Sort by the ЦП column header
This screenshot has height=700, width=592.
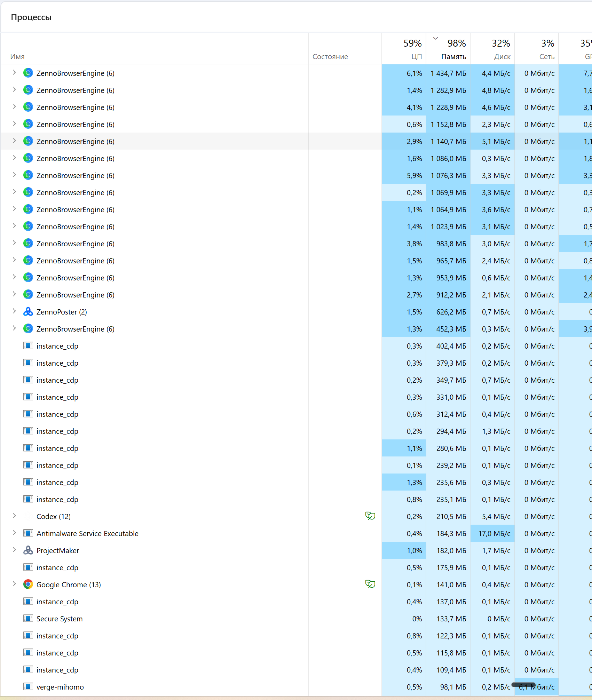[404, 49]
